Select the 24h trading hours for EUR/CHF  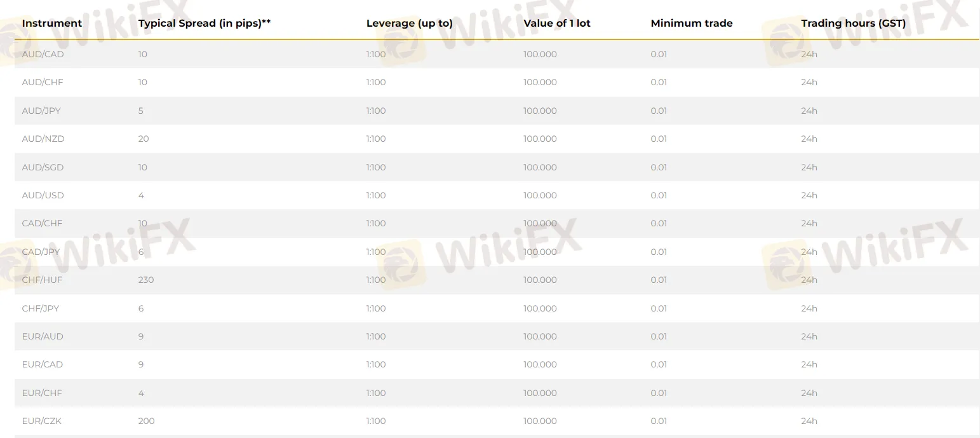[809, 394]
